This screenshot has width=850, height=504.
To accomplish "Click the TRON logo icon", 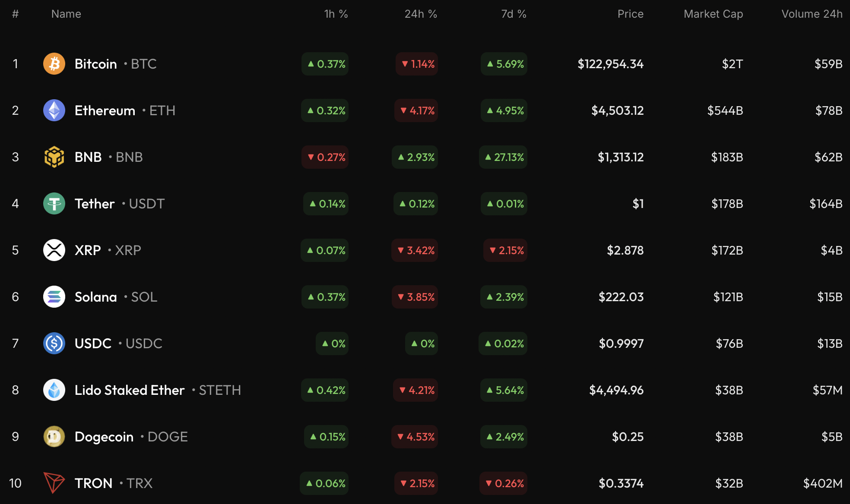I will (x=54, y=483).
